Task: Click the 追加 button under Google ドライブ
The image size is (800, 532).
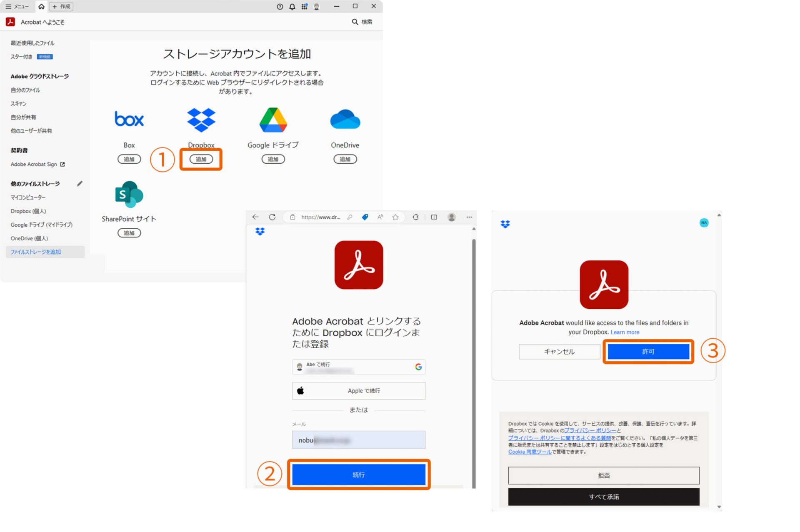Action: pos(273,159)
